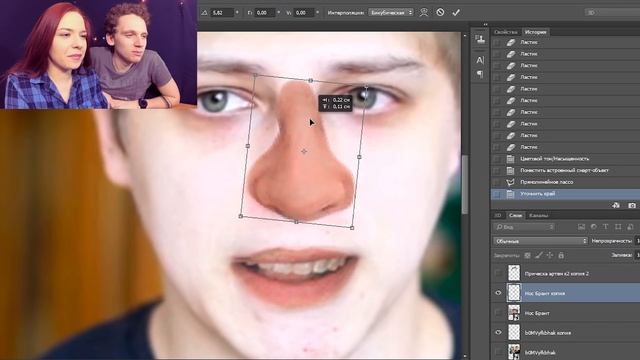Click the Непрозрачность opacity field
Image resolution: width=640 pixels, height=360 pixels.
(638, 241)
